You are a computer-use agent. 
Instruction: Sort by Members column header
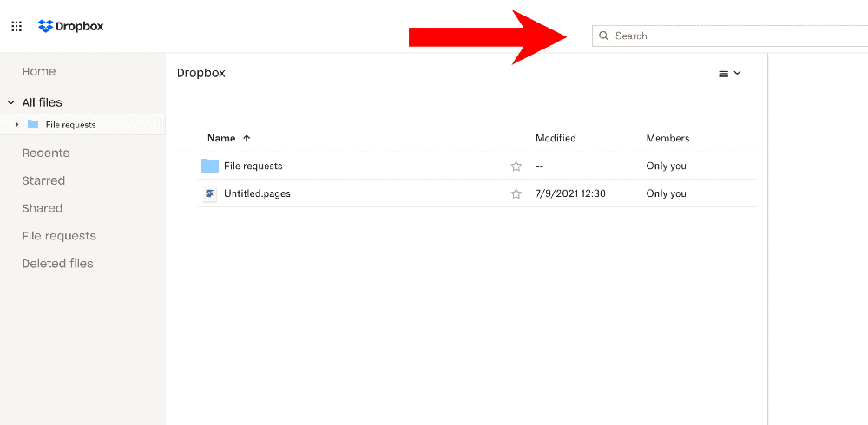pos(667,139)
